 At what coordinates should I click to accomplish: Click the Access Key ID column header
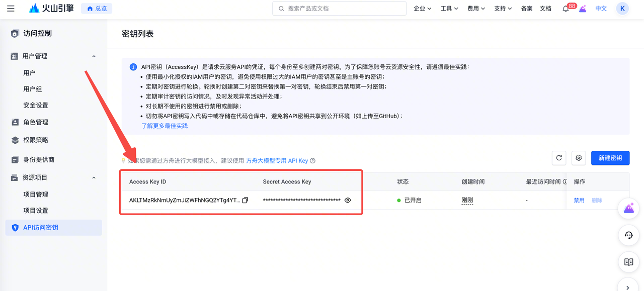click(147, 182)
